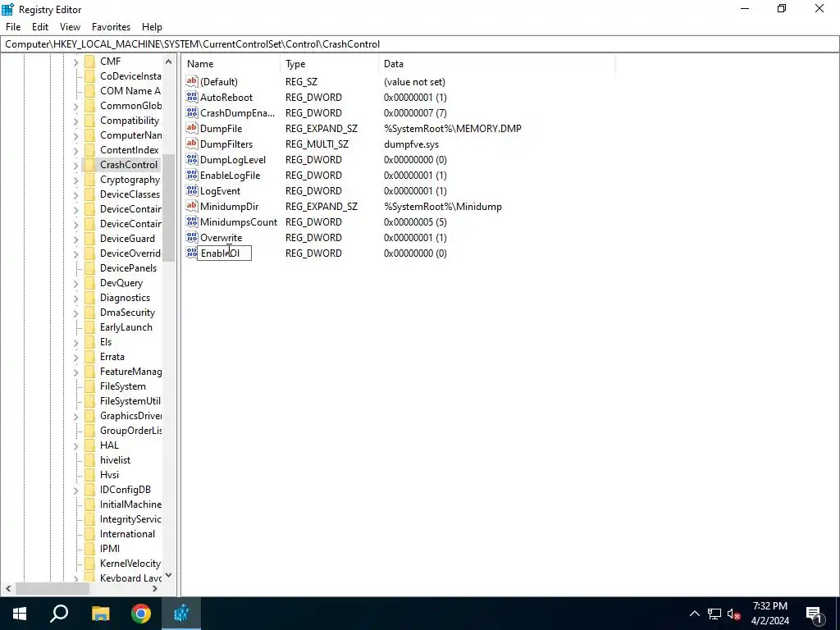Click the CrashControl folder icon
840x630 pixels.
coord(90,164)
